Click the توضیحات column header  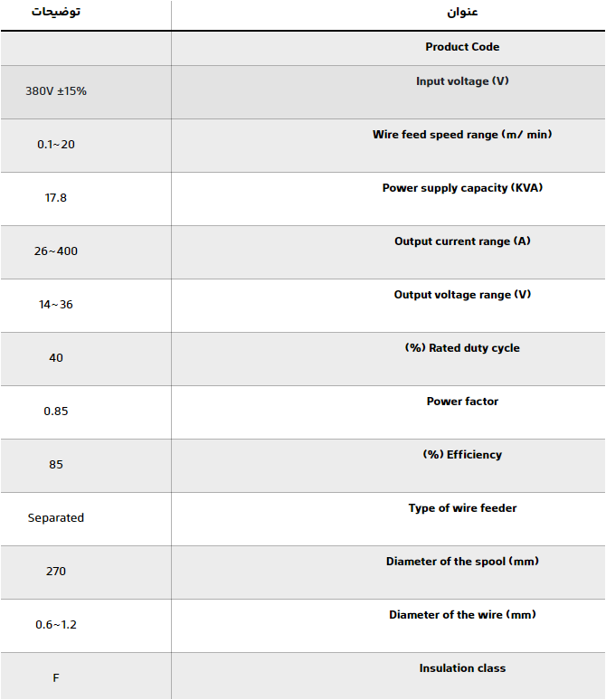pyautogui.click(x=55, y=13)
